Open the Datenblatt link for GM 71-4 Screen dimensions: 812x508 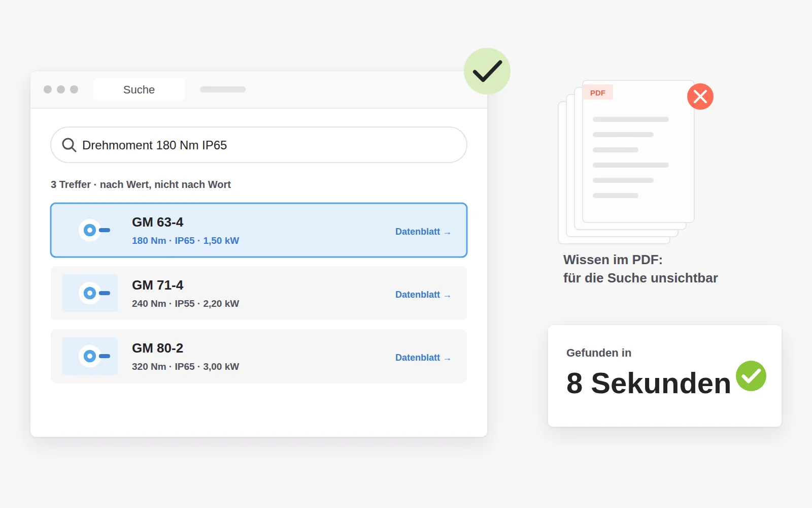pyautogui.click(x=423, y=295)
